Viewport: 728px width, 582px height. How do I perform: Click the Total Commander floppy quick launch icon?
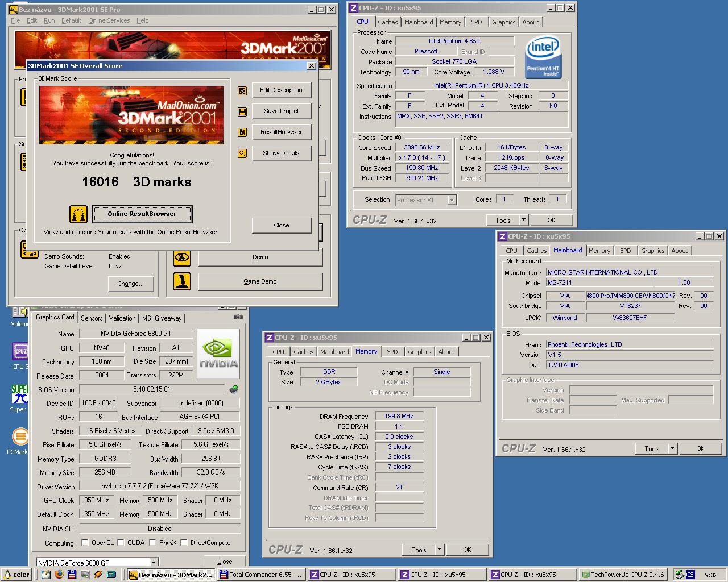[x=72, y=575]
